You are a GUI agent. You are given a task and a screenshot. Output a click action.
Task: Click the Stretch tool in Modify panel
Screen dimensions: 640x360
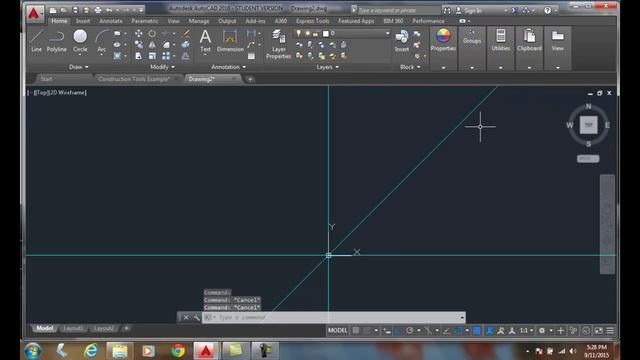click(139, 56)
